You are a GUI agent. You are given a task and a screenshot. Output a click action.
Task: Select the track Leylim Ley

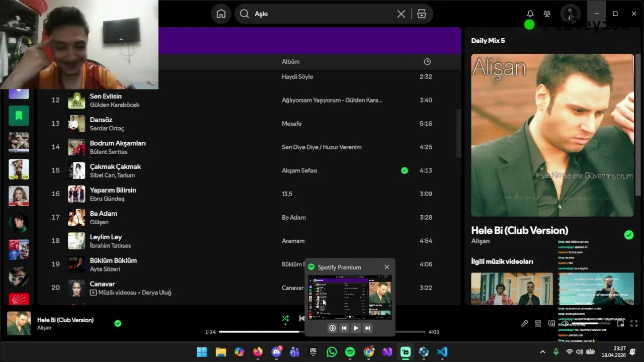point(106,237)
